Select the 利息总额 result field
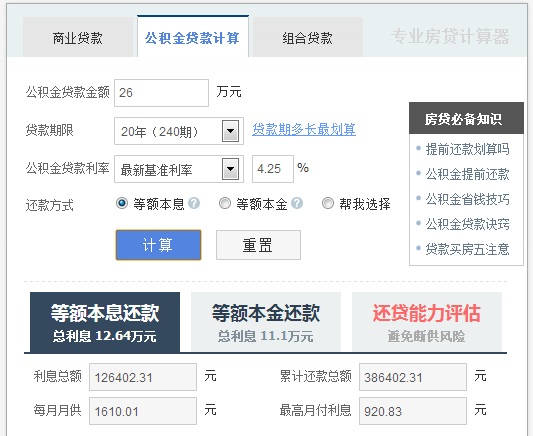The width and height of the screenshot is (533, 436). [x=143, y=377]
